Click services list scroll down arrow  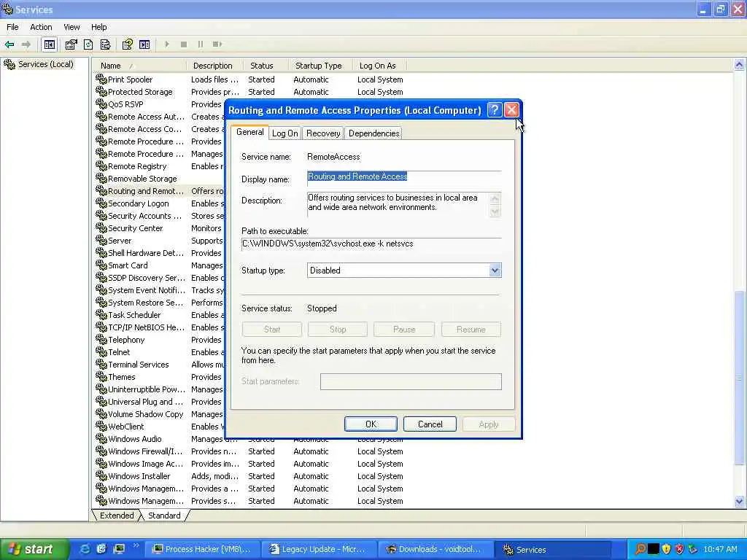[740, 501]
